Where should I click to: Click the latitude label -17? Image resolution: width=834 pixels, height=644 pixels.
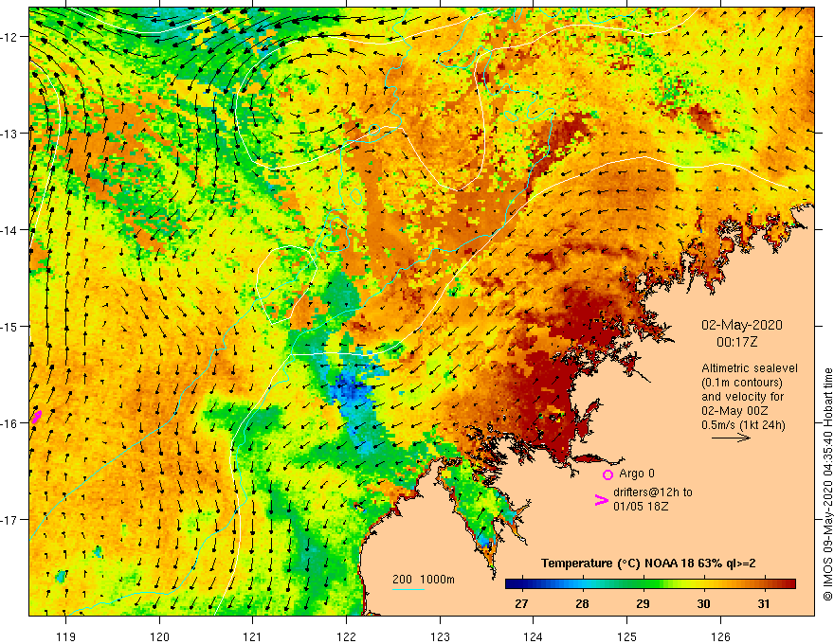point(10,520)
